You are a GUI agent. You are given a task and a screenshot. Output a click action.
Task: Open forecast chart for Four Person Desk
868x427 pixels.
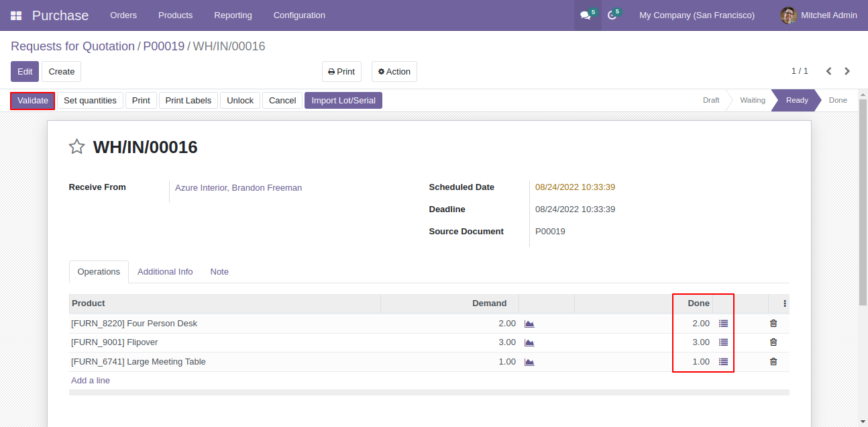529,324
